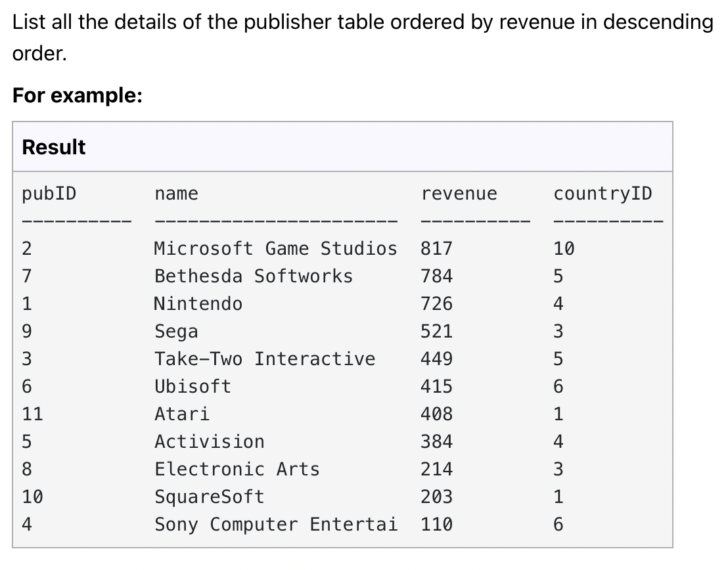The height and width of the screenshot is (570, 728).
Task: Click countryID 3 in Electronic Arts row
Action: [558, 469]
